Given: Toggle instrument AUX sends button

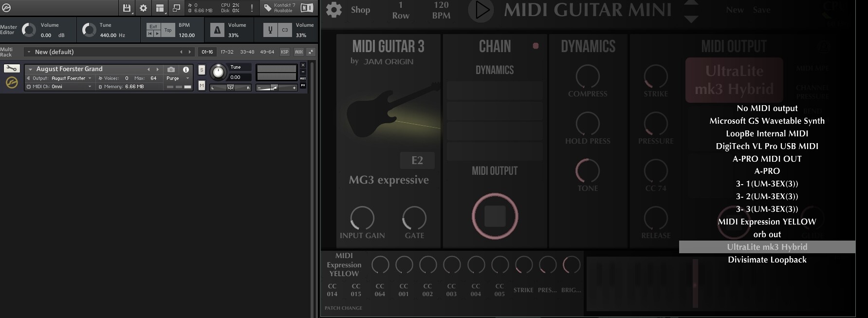Looking at the screenshot, I should (303, 78).
